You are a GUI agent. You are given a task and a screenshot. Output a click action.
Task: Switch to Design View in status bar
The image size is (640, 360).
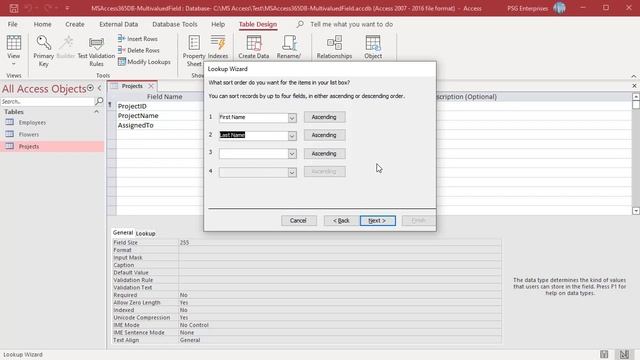624,354
